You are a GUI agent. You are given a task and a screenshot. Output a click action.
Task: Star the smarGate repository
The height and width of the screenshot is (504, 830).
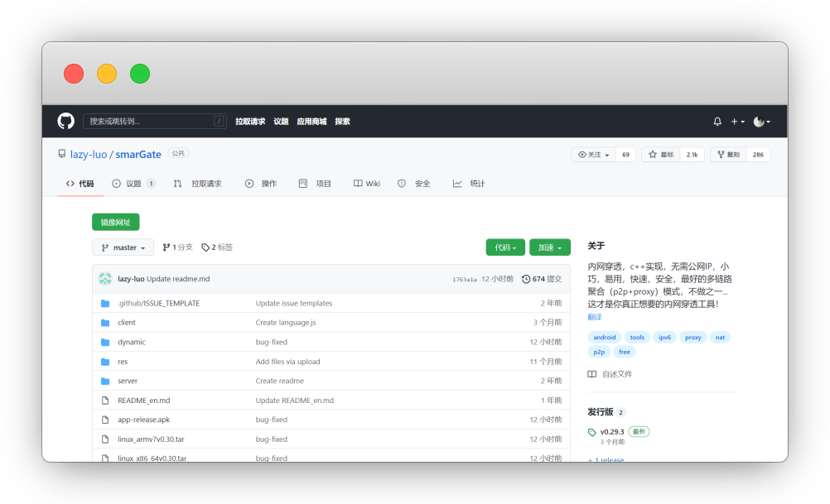[664, 155]
